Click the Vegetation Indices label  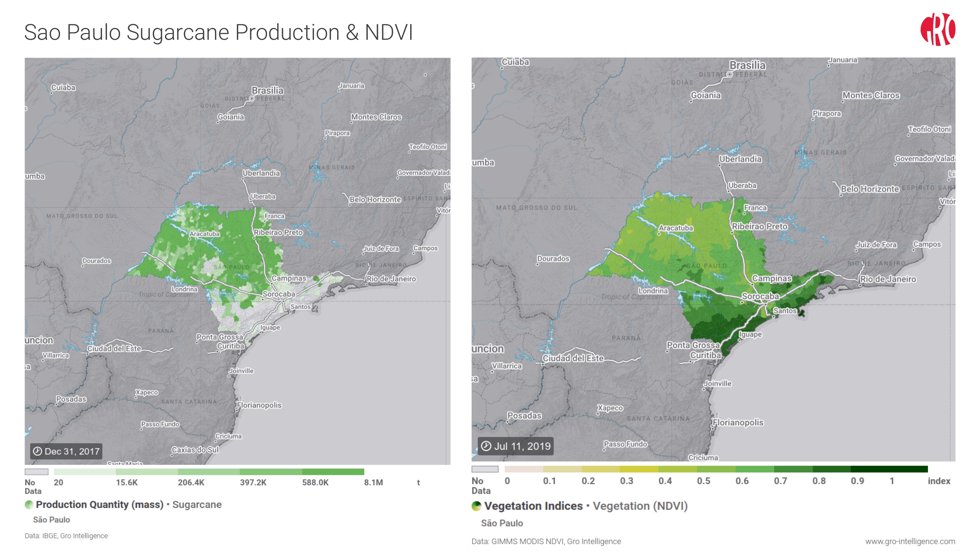[533, 506]
